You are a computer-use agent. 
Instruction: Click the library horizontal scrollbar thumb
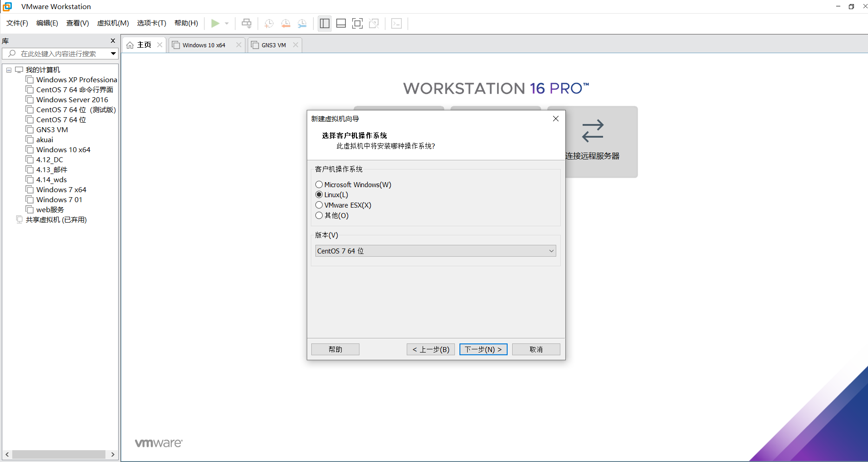[x=59, y=454]
